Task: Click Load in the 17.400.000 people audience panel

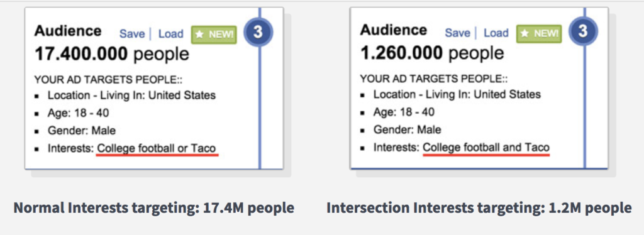Action: coord(170,34)
